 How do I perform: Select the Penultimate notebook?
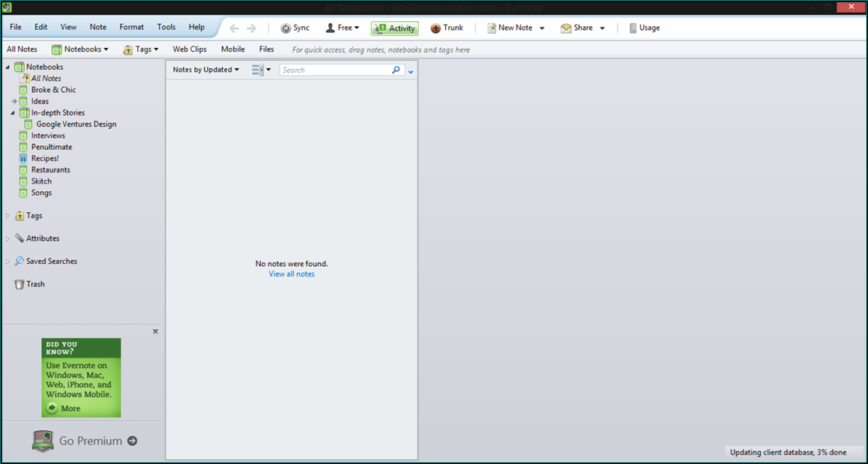pos(52,147)
